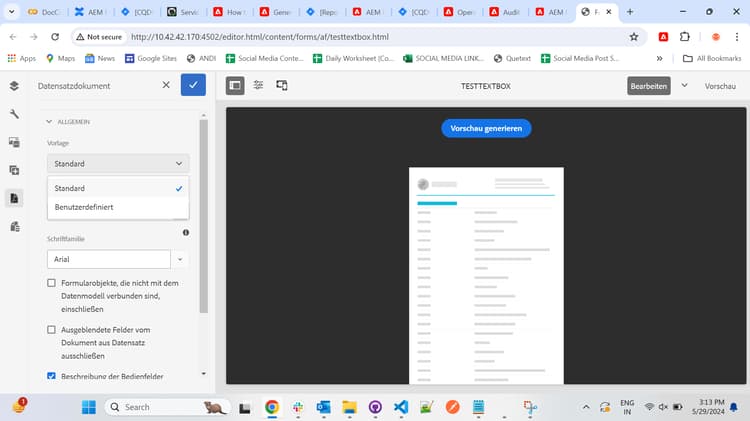The height and width of the screenshot is (421, 750).
Task: Open Slack from the taskbar
Action: click(x=298, y=407)
